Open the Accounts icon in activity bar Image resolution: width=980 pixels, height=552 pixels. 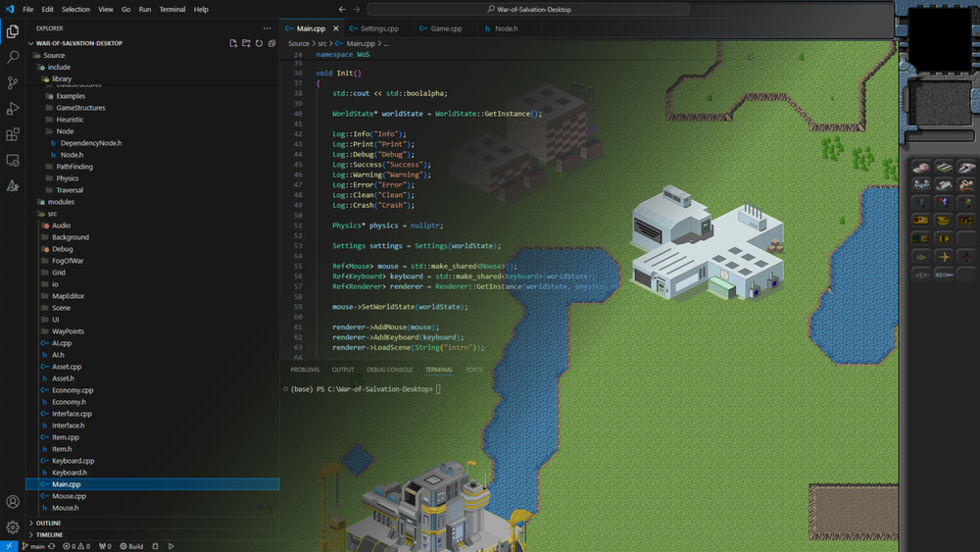[x=13, y=502]
